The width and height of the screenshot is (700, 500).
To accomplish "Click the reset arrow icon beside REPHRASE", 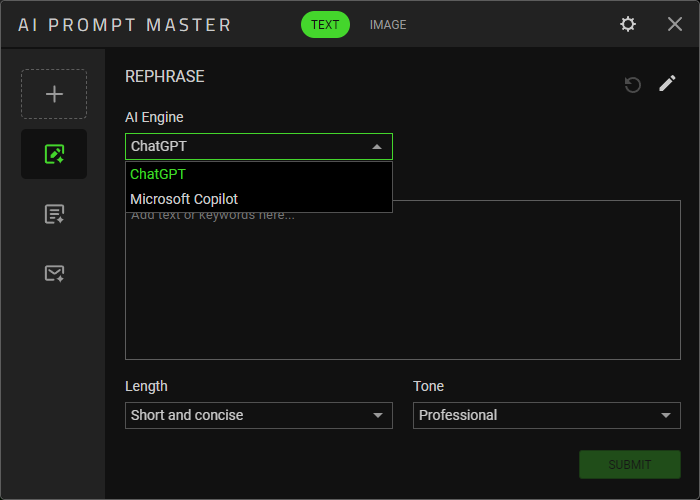I will (632, 85).
